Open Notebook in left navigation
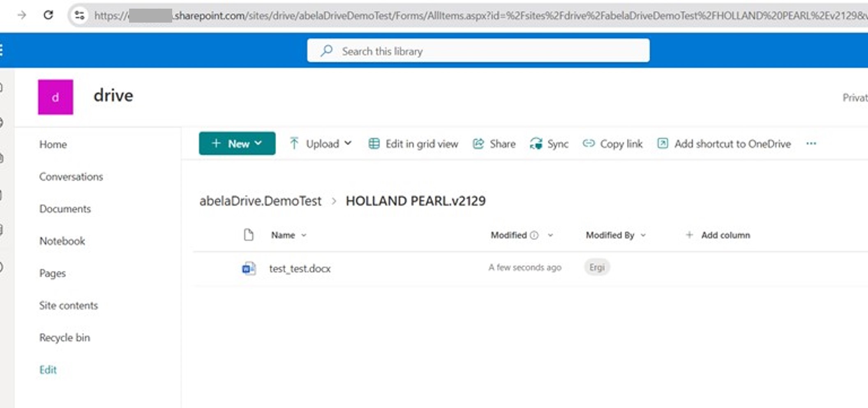The width and height of the screenshot is (868, 408). [62, 241]
